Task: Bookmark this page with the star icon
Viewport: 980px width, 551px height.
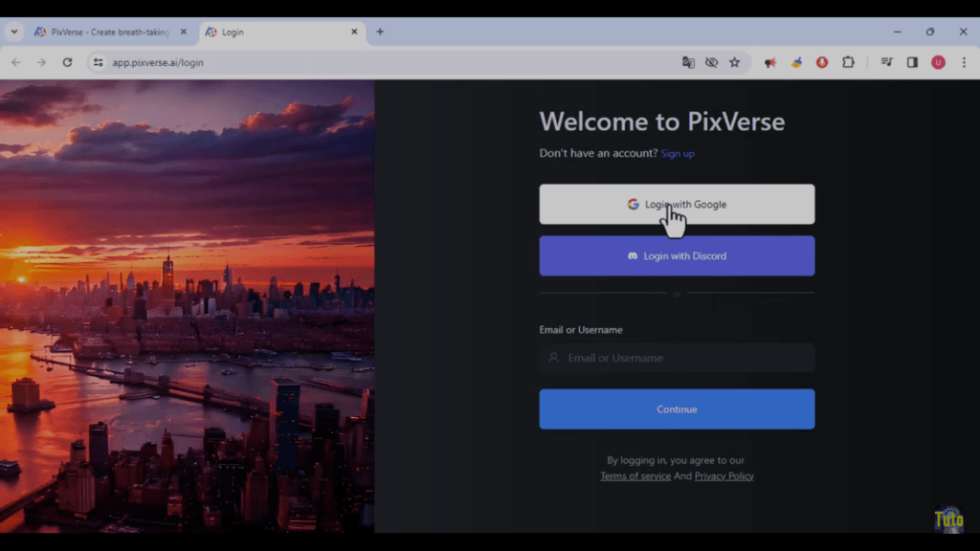Action: [x=734, y=61]
